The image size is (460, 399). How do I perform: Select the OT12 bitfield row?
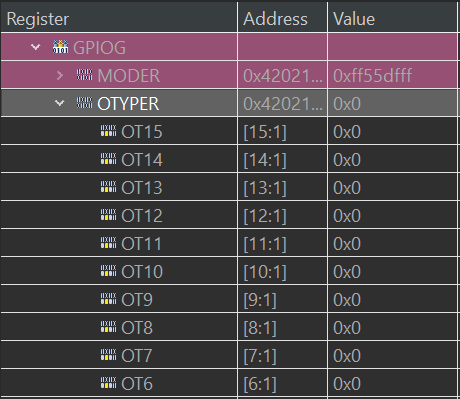tap(229, 215)
